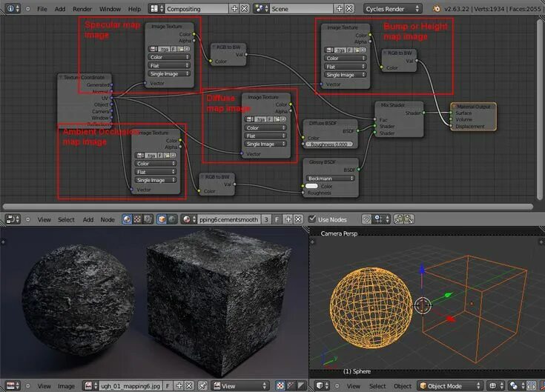This screenshot has height=392, width=545.
Task: Click the add new material plus icon
Action: pyautogui.click(x=287, y=219)
